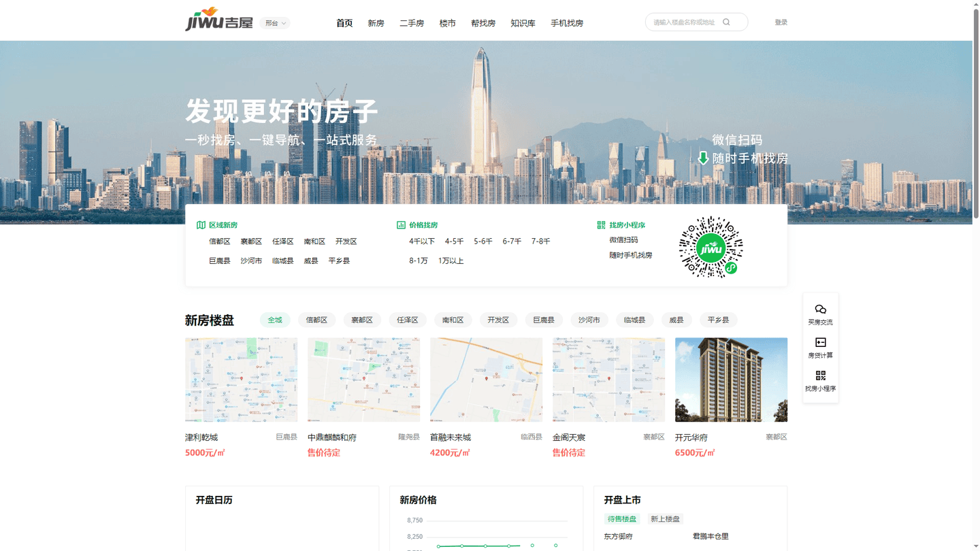Screen dimensions: 980x551
Task: Select 沙河市 under 区域新房
Action: [251, 261]
